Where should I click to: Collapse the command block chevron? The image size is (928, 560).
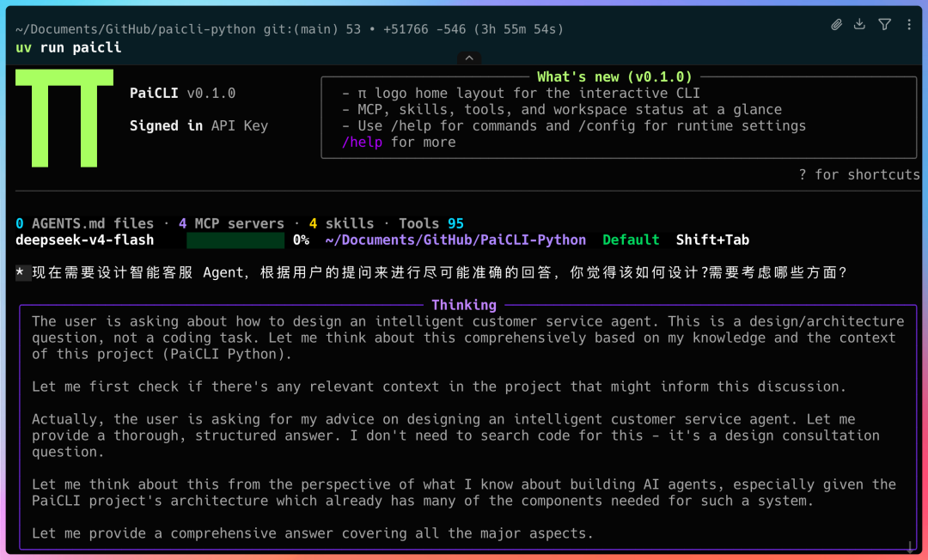coord(469,58)
